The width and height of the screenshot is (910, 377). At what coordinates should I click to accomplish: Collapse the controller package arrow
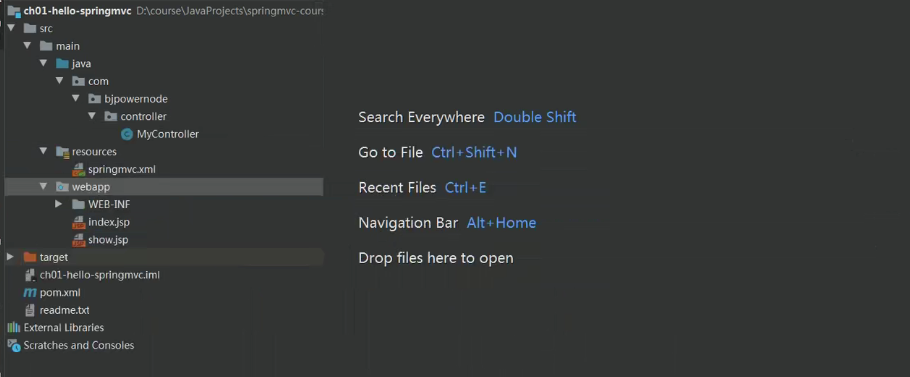92,115
